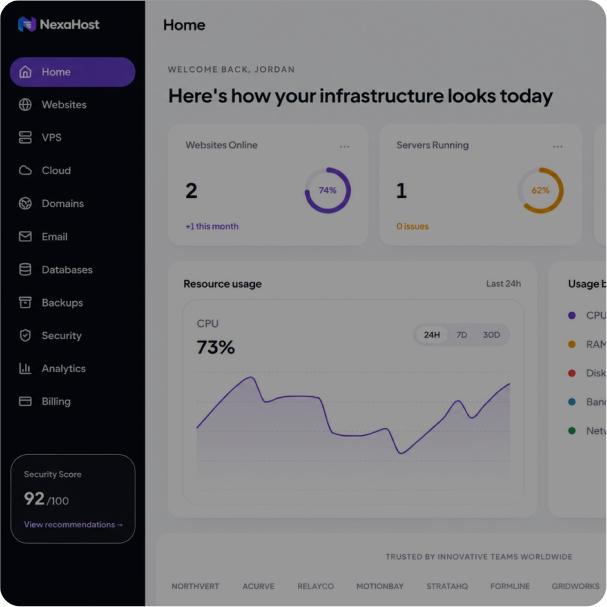Click the Billing credit card icon
Screen dimensions: 607x607
click(25, 401)
